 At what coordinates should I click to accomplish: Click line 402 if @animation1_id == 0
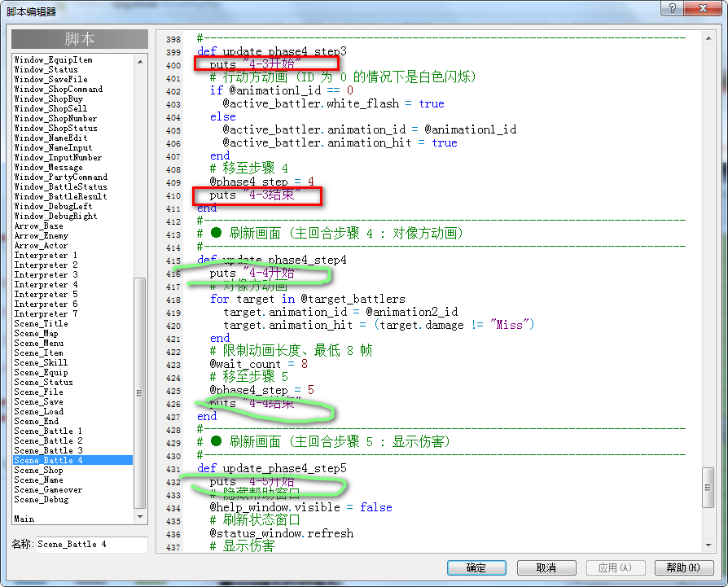tap(282, 90)
